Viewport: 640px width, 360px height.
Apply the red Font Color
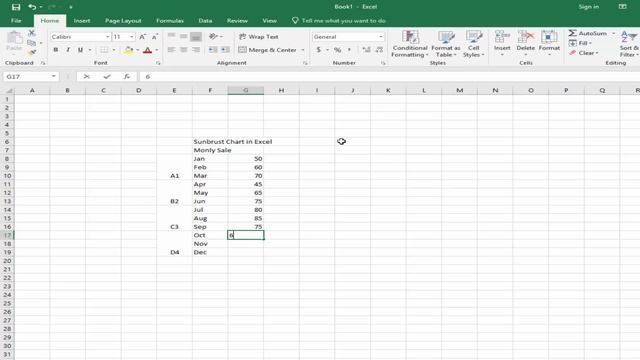[148, 50]
